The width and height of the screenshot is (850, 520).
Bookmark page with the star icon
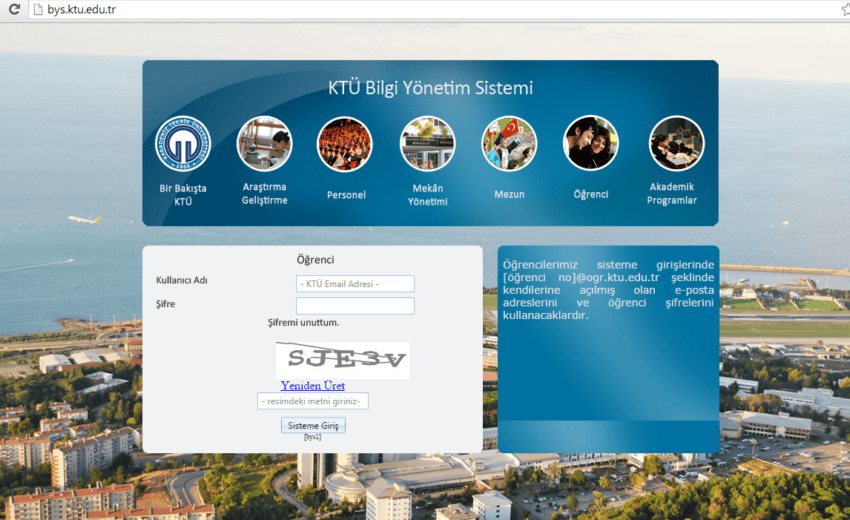tap(842, 10)
